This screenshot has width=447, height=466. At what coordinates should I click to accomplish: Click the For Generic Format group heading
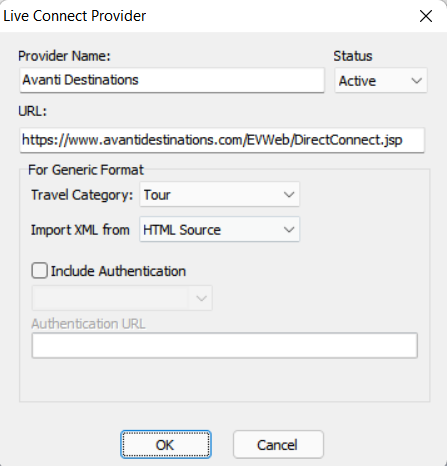[x=86, y=170]
